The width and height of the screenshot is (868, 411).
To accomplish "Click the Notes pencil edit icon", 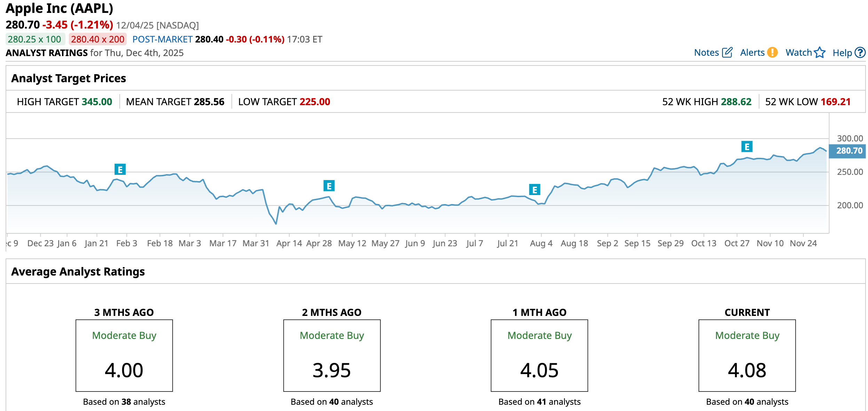I will (x=727, y=53).
